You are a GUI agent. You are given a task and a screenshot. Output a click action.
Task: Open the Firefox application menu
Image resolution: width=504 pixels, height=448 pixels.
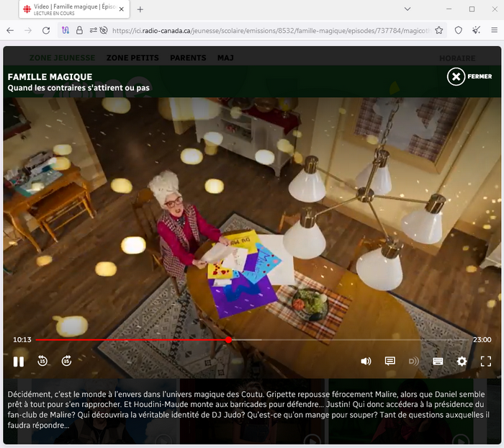point(494,30)
